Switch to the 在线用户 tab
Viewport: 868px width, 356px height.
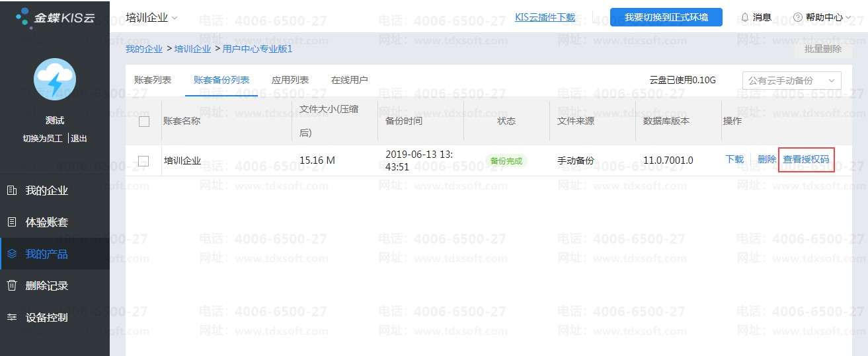click(349, 80)
